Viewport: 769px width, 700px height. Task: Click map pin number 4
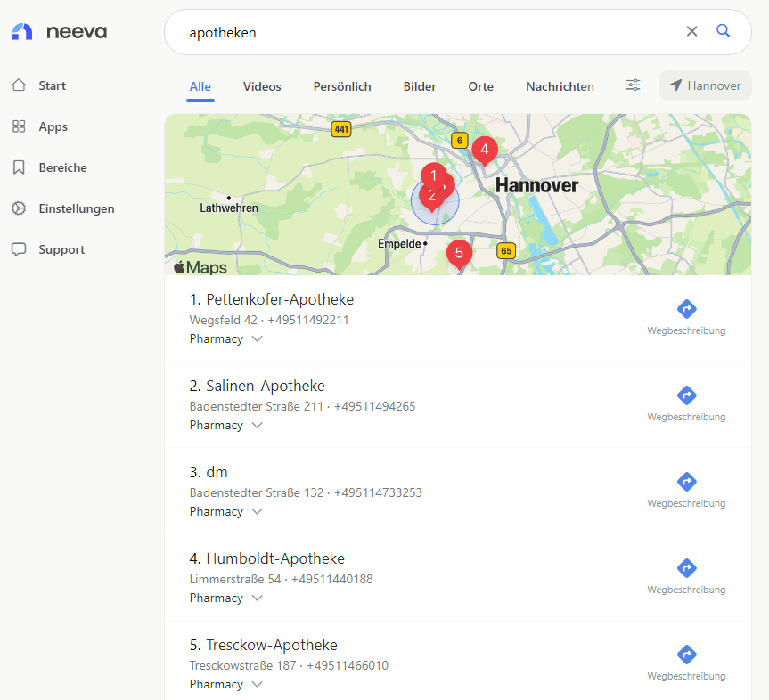(485, 150)
